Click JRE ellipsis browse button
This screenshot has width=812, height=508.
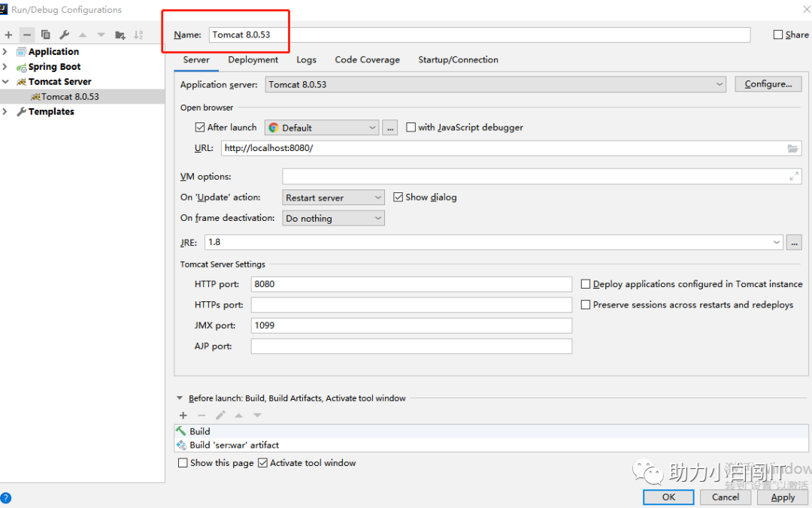794,242
